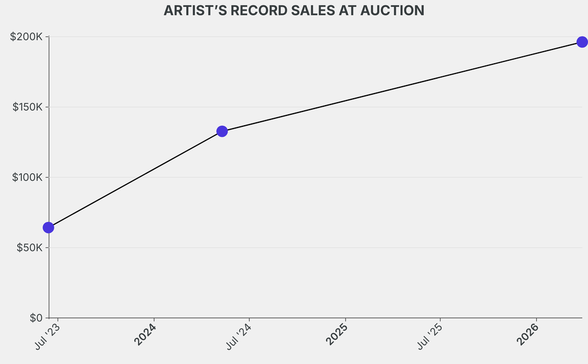Click the x-axis tick mark above Jul '25
588x364 pixels.
pos(440,320)
